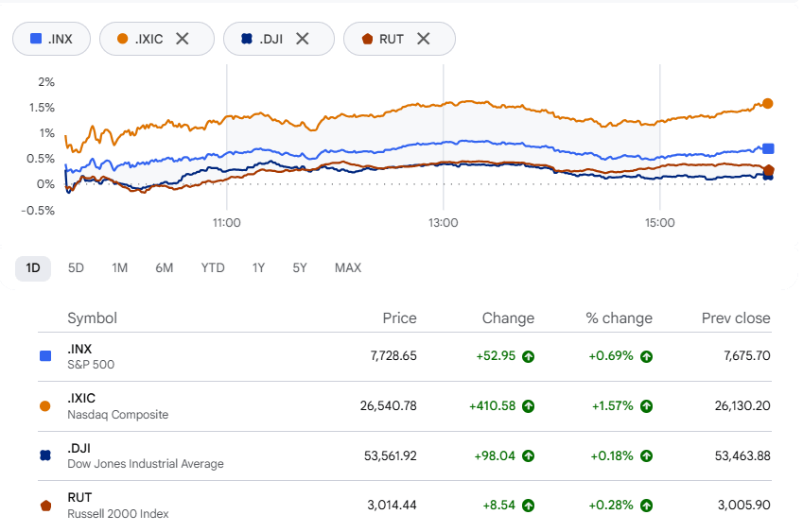Click the orange Nasdaq endpoint marker on chart
This screenshot has width=803, height=532.
(x=767, y=103)
